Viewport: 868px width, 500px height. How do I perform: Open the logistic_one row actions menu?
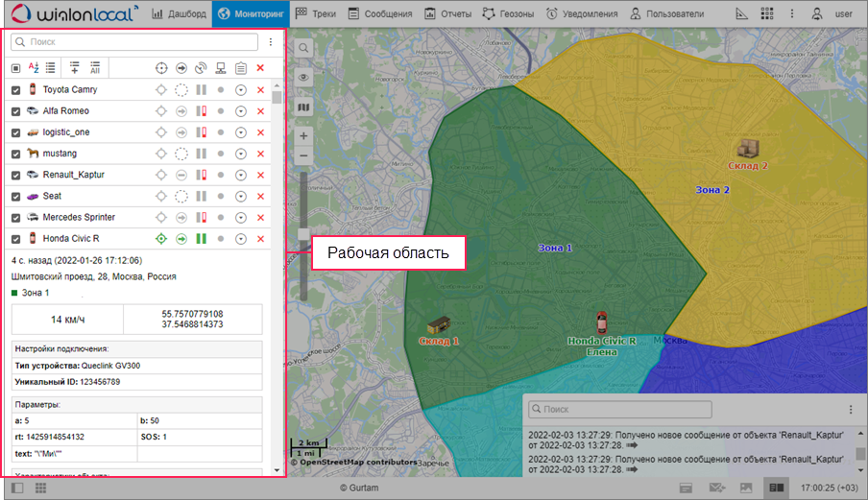coord(241,132)
